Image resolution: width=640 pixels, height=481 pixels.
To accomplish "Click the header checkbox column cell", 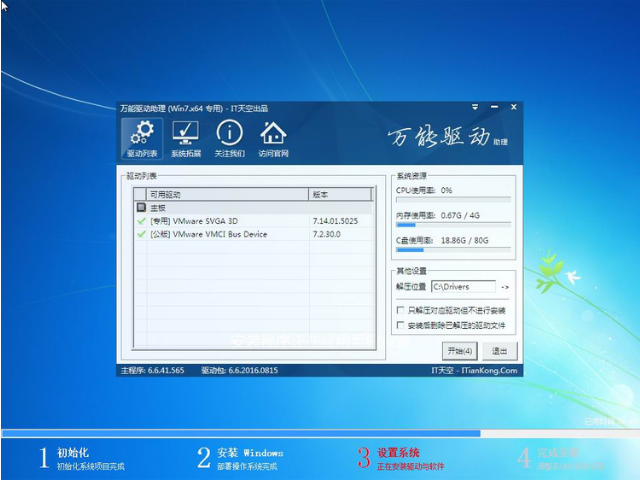I will pos(140,194).
